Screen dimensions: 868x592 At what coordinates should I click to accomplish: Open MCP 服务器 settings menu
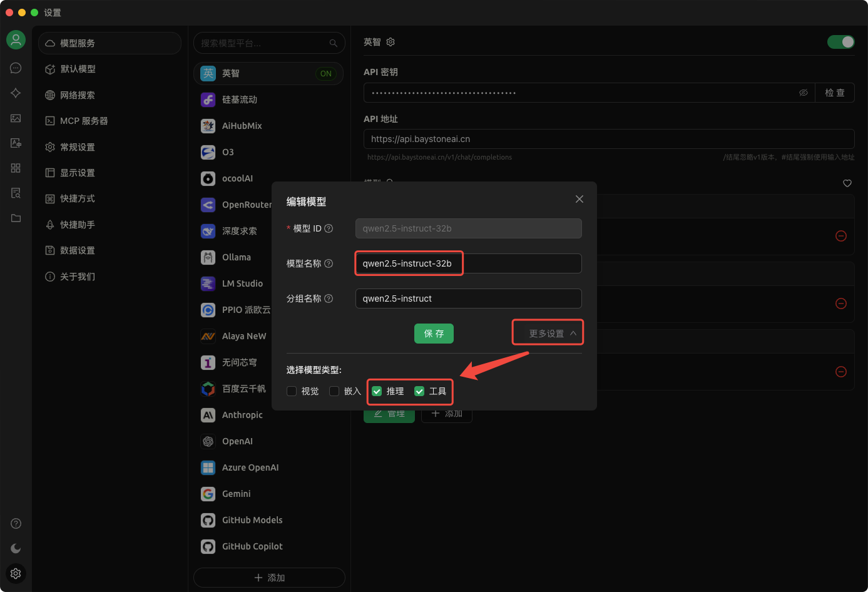[110, 121]
